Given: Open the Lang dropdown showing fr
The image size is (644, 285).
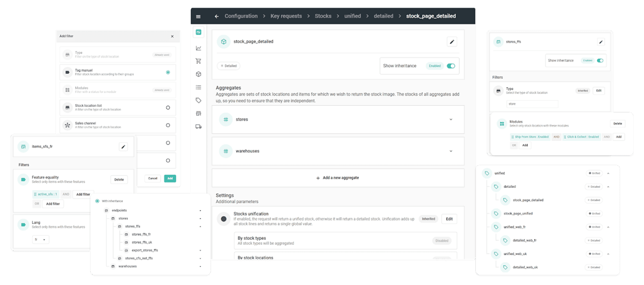Looking at the screenshot, I should tap(41, 240).
